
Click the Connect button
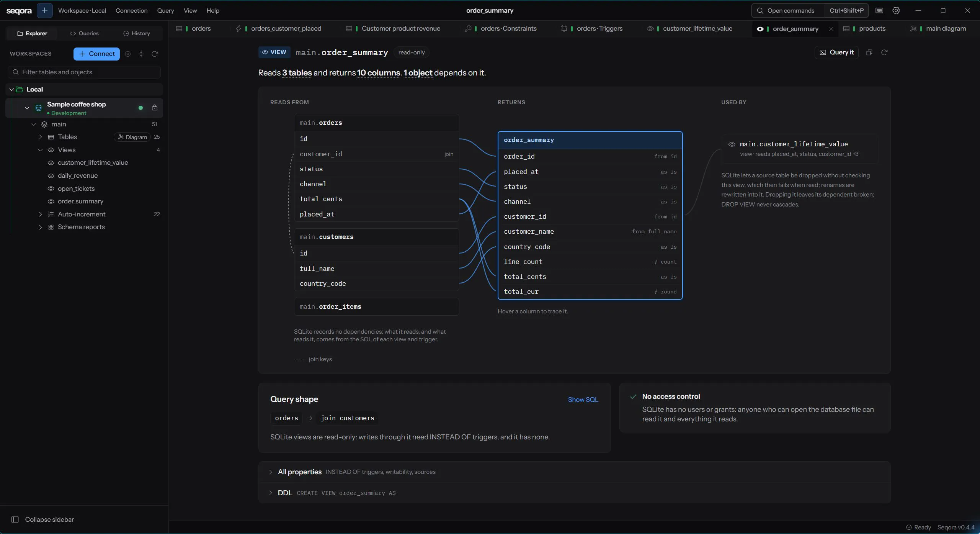click(96, 54)
